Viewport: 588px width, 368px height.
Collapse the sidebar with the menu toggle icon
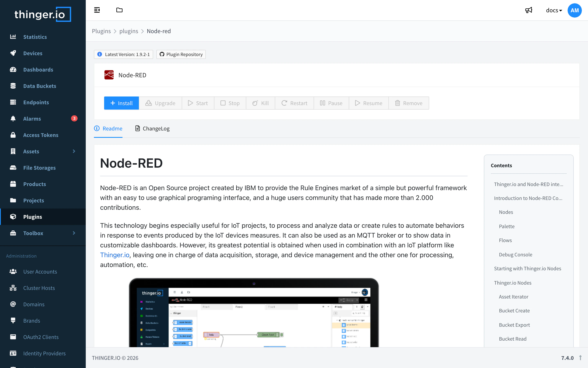(97, 10)
